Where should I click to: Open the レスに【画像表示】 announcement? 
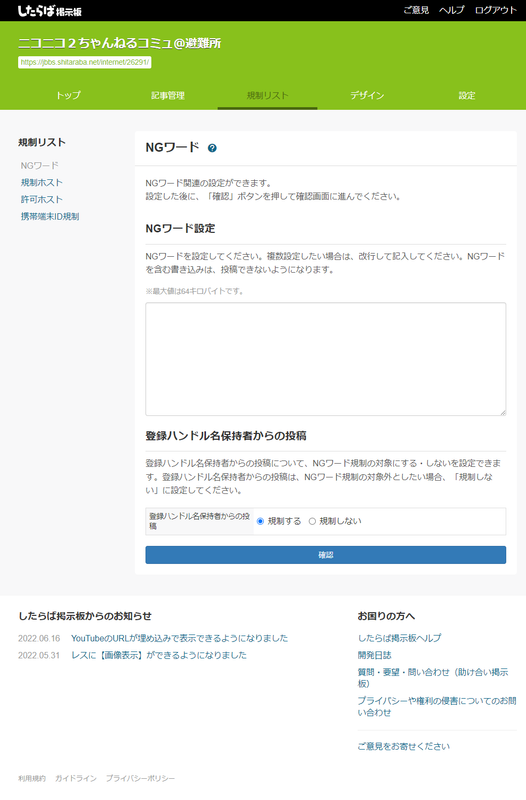[159, 655]
